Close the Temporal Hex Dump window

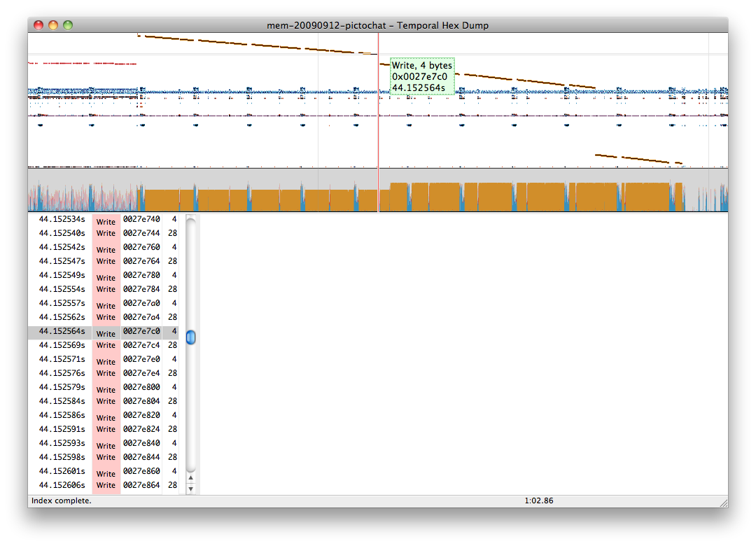[x=38, y=25]
